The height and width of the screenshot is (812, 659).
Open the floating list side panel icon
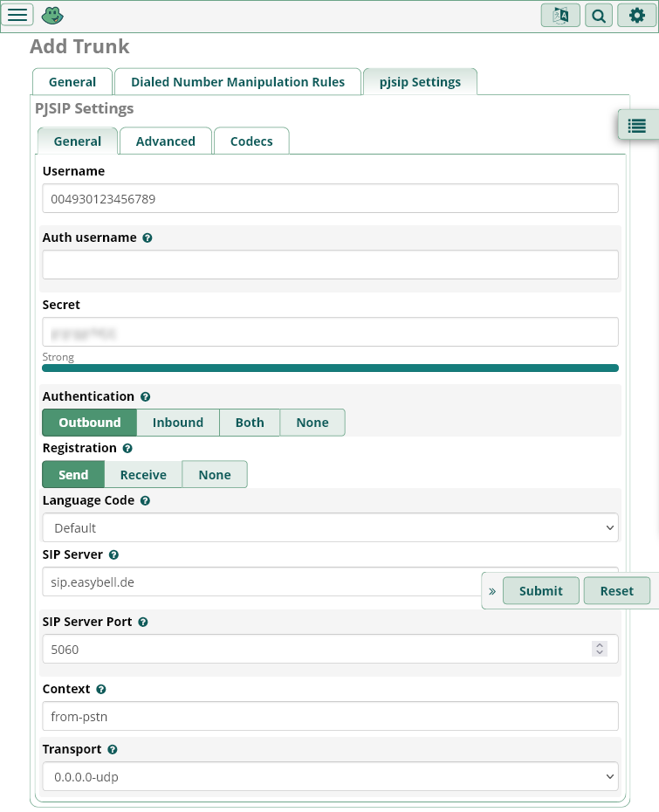point(637,126)
